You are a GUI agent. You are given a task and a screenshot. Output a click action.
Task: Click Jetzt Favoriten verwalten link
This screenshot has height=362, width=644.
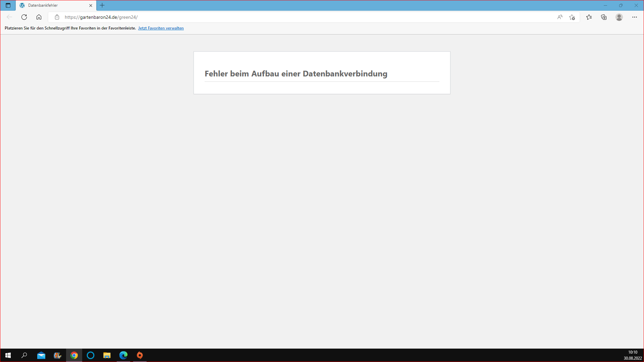pos(161,28)
